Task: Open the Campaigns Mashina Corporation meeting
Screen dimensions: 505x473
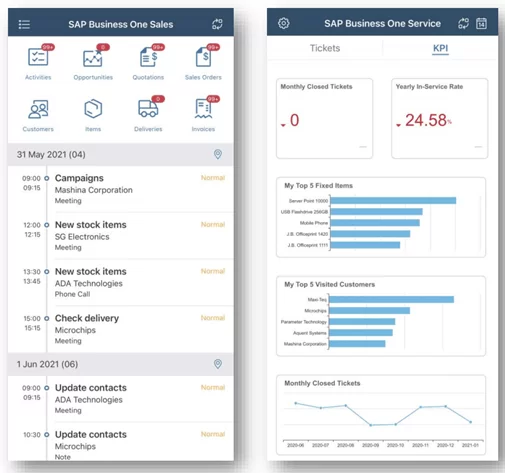Action: (121, 189)
